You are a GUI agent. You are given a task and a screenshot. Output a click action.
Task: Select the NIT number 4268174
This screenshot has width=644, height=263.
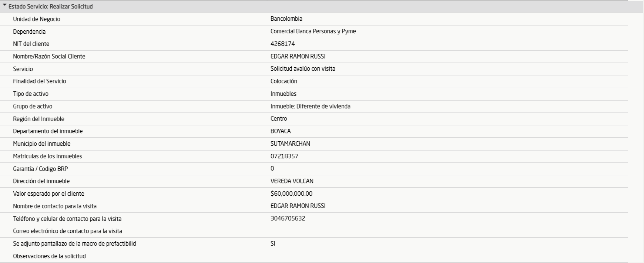point(282,44)
